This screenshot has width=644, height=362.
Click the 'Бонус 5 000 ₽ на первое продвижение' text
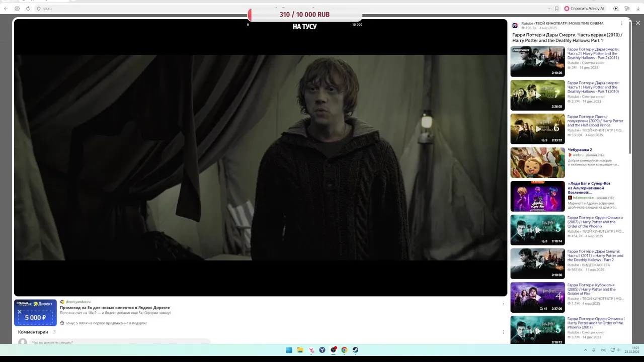[105, 323]
